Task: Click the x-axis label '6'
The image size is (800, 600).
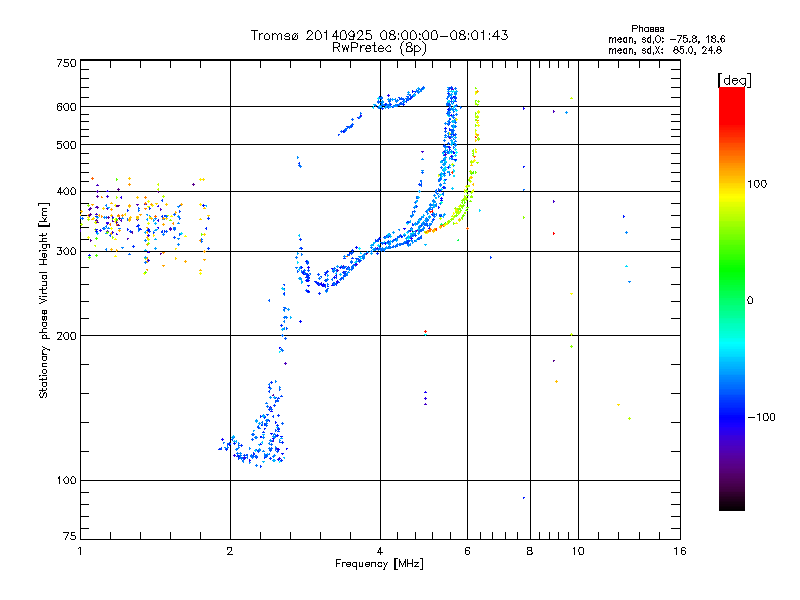Action: [467, 551]
